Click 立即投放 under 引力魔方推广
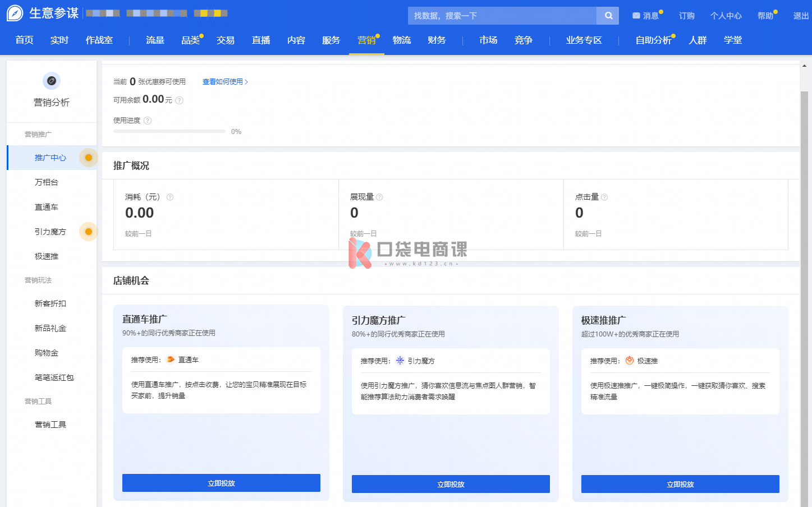The height and width of the screenshot is (507, 812). (451, 484)
